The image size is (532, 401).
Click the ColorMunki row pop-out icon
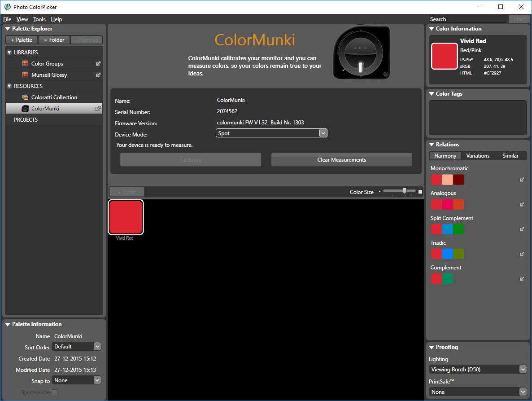point(98,108)
